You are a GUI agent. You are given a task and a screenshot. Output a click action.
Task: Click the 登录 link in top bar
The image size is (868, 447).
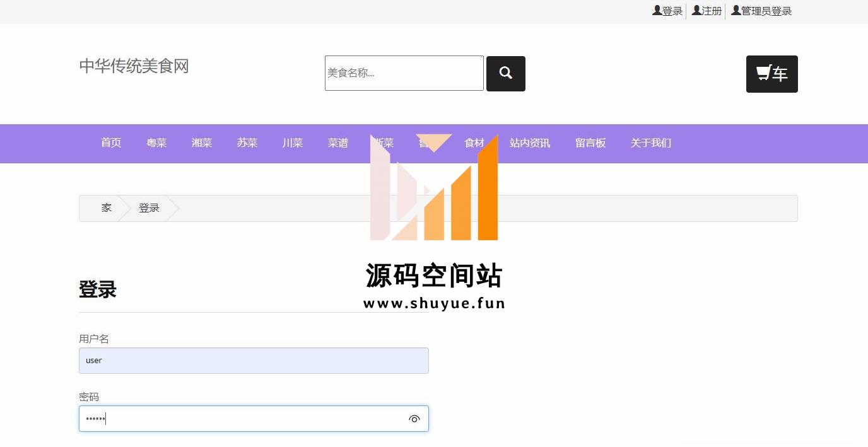pyautogui.click(x=667, y=11)
